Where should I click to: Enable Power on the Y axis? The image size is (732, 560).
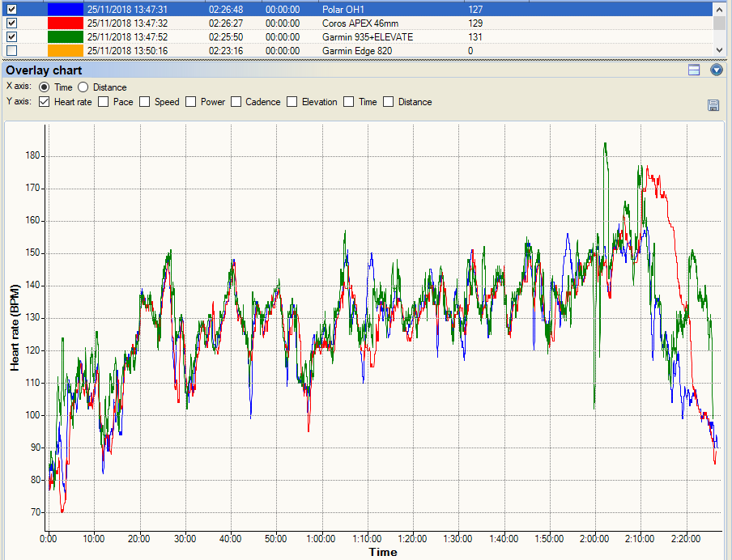(190, 102)
